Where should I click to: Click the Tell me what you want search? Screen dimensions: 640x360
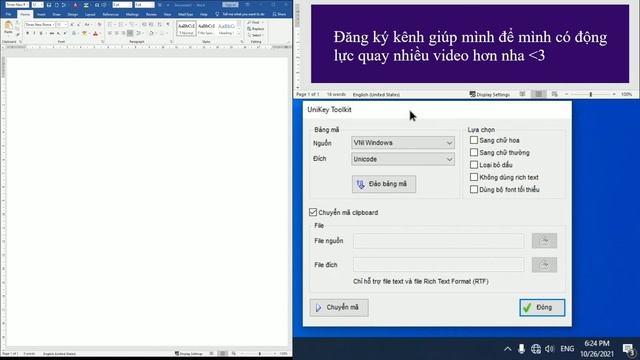coord(241,14)
